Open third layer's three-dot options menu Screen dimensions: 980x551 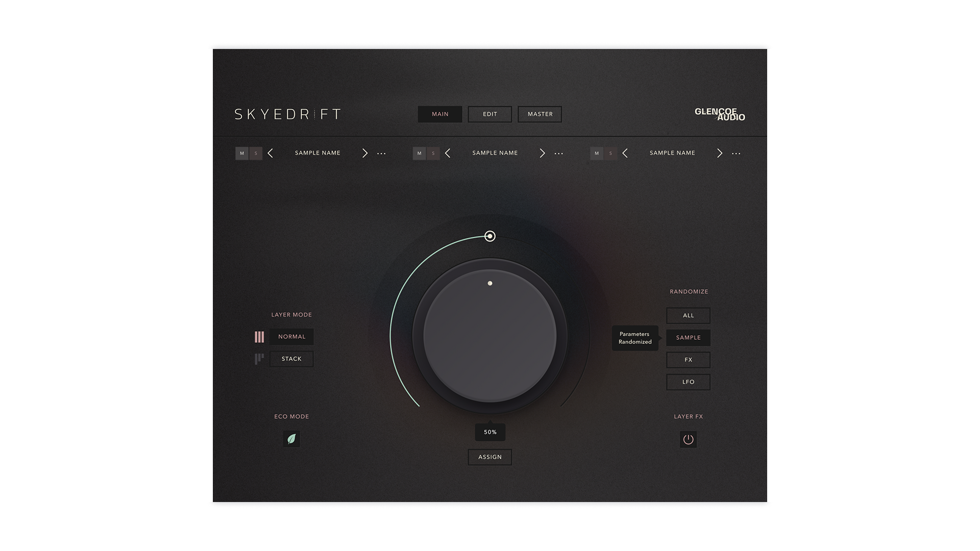[736, 154]
